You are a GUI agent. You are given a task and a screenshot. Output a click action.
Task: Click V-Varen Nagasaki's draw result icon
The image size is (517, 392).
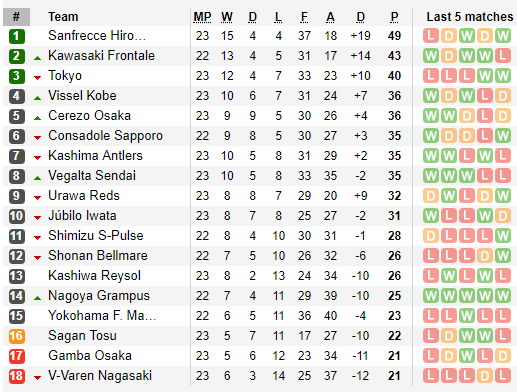point(485,376)
